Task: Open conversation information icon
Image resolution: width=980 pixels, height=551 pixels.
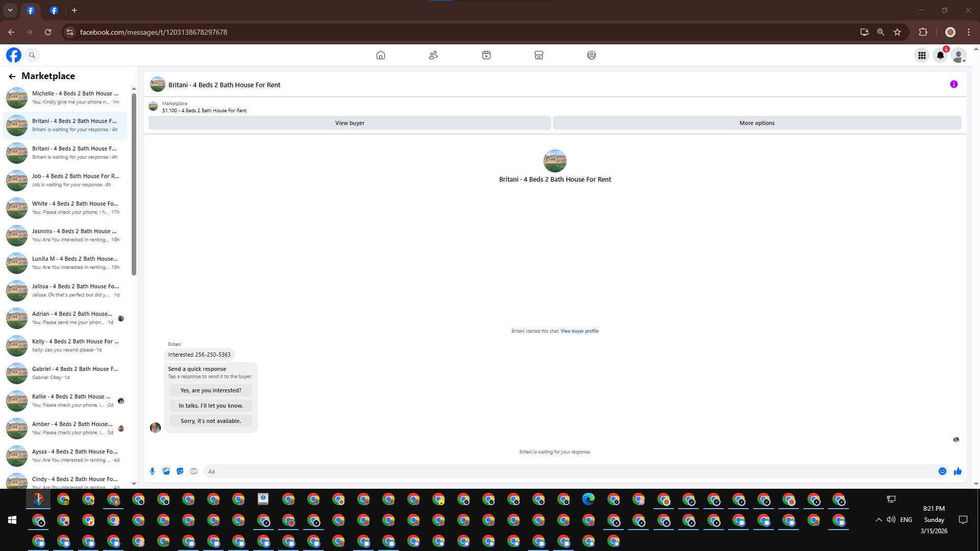Action: pyautogui.click(x=954, y=84)
